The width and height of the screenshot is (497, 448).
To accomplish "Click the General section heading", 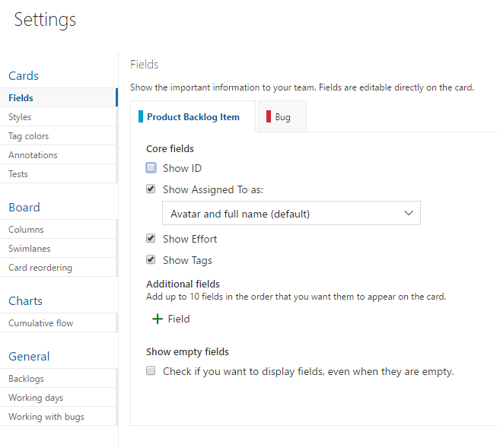I will pos(29,356).
